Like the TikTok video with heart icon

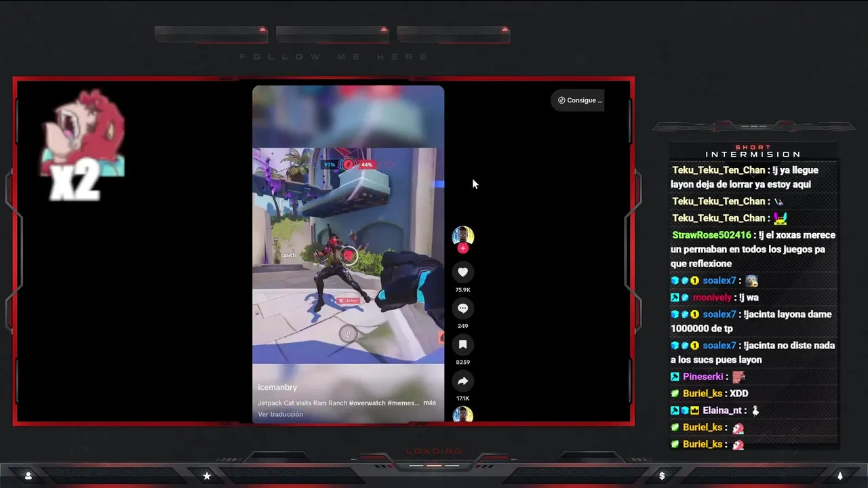pos(462,272)
